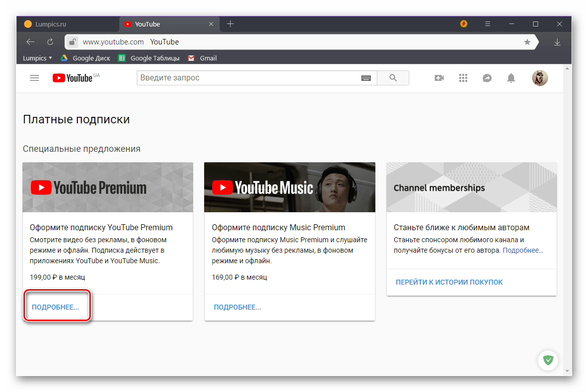Click the orange turbo mode icon
Screen dimensions: 588x392
[464, 24]
